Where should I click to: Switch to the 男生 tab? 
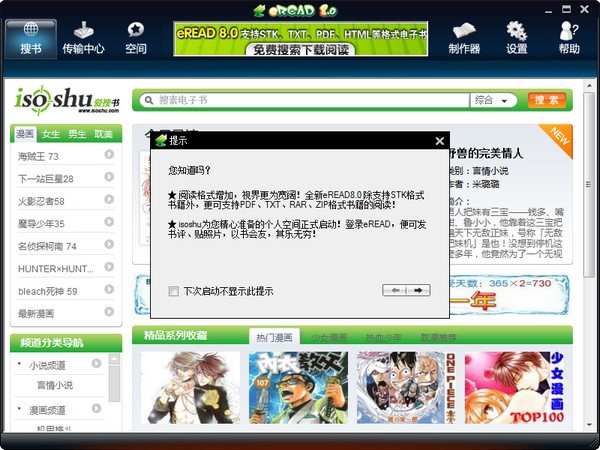[77, 134]
